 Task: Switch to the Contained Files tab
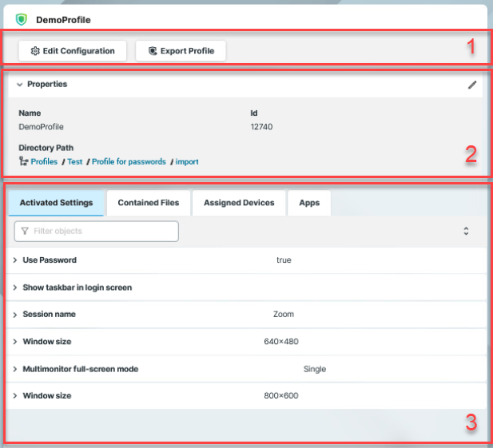(x=149, y=203)
